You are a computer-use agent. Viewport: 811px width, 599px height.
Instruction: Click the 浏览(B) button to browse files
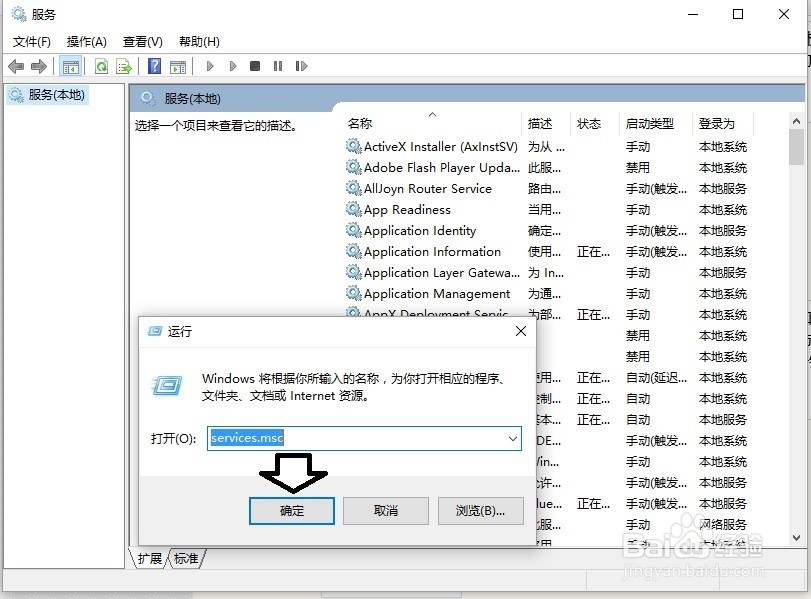pyautogui.click(x=480, y=510)
